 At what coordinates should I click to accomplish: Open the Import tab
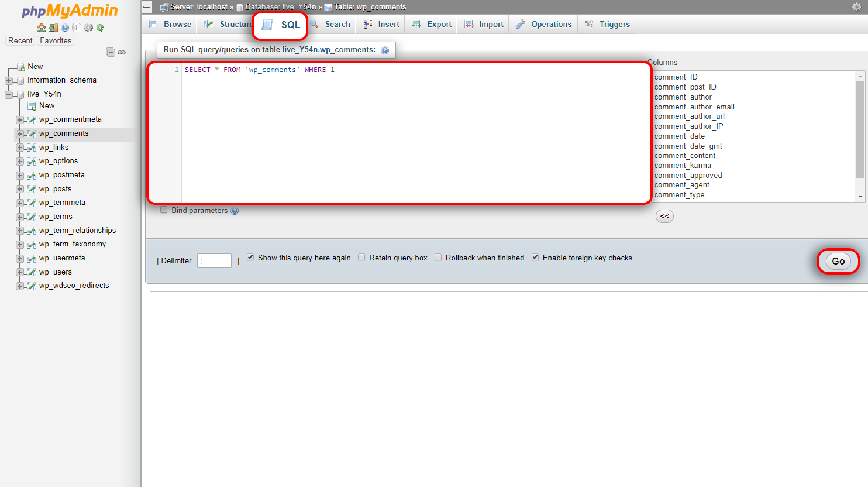tap(484, 24)
